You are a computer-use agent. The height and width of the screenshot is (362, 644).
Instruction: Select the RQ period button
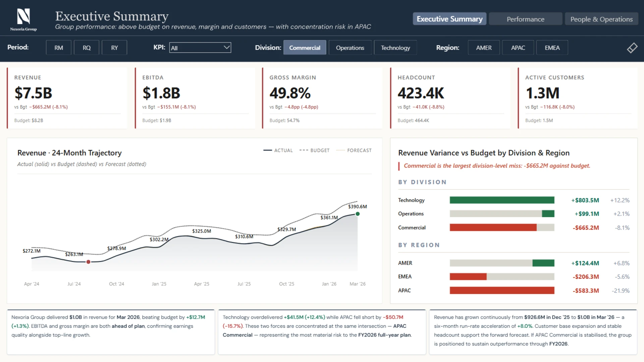pos(87,48)
